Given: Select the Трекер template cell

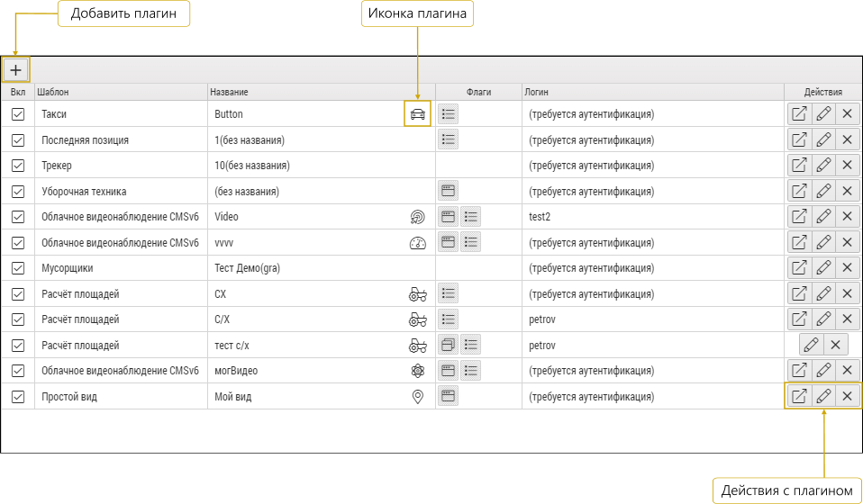Looking at the screenshot, I should tap(121, 166).
